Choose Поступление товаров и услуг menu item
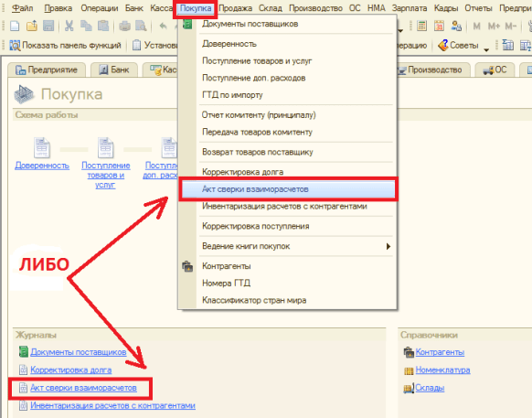Viewport: 532px width, 418px height. coord(257,61)
